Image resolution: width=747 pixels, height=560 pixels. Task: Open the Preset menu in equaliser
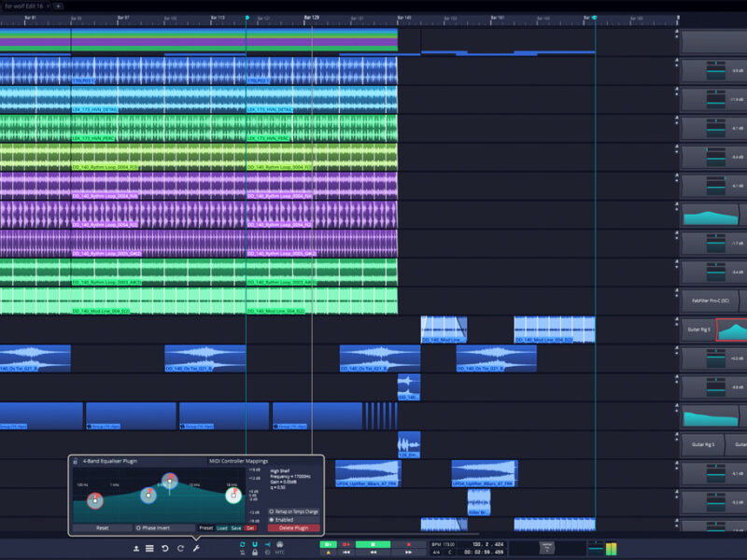(206, 527)
